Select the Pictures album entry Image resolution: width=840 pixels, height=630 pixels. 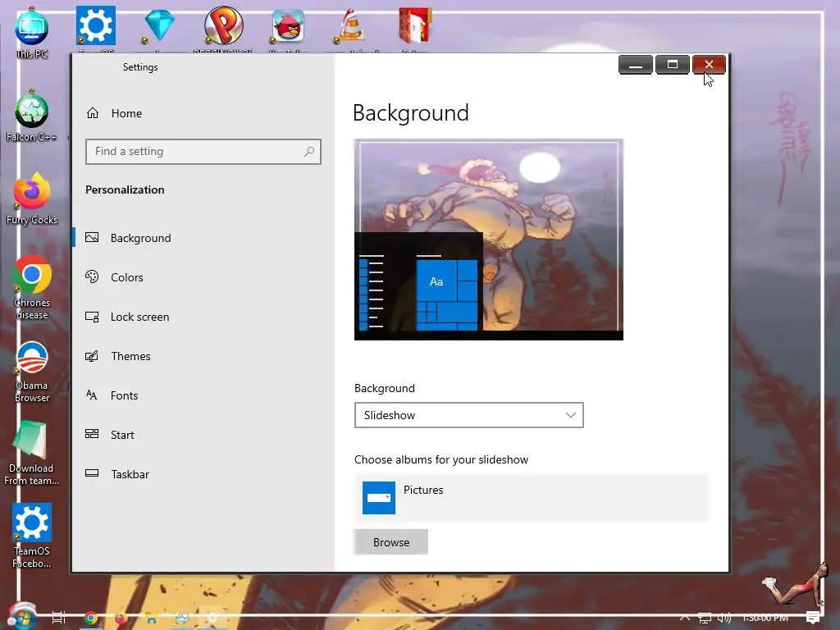[x=531, y=498]
